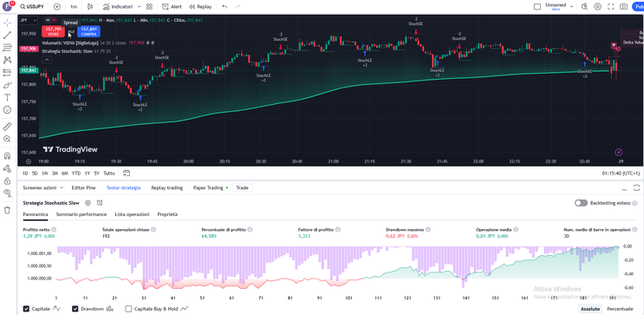
Task: Set chart range to Tutto
Action: [x=109, y=174]
